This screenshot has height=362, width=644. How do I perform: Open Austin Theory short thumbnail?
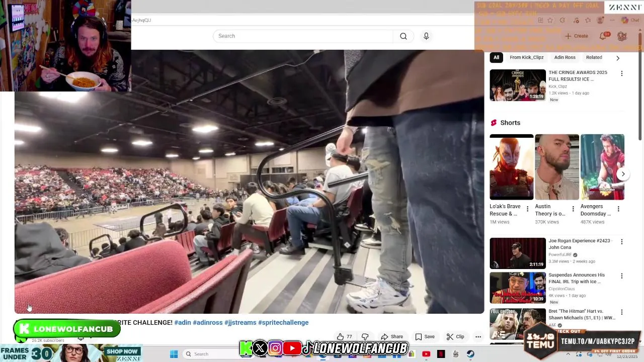tap(557, 167)
